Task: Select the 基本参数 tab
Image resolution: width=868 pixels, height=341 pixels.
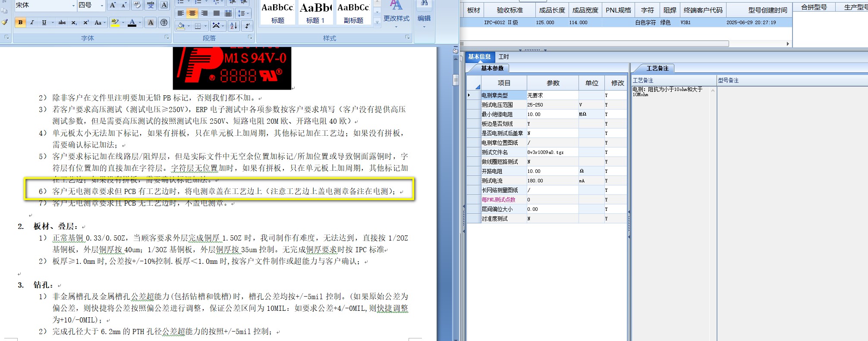Action: tap(492, 68)
